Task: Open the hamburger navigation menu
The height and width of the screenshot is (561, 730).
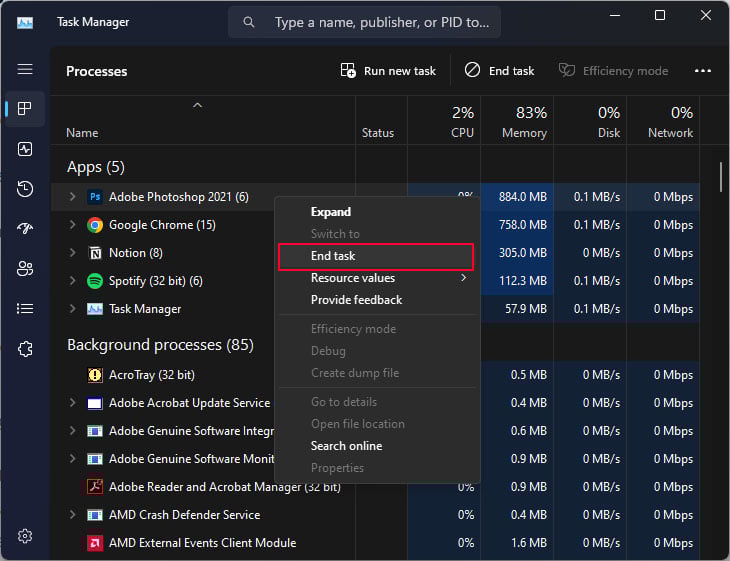Action: tap(25, 69)
